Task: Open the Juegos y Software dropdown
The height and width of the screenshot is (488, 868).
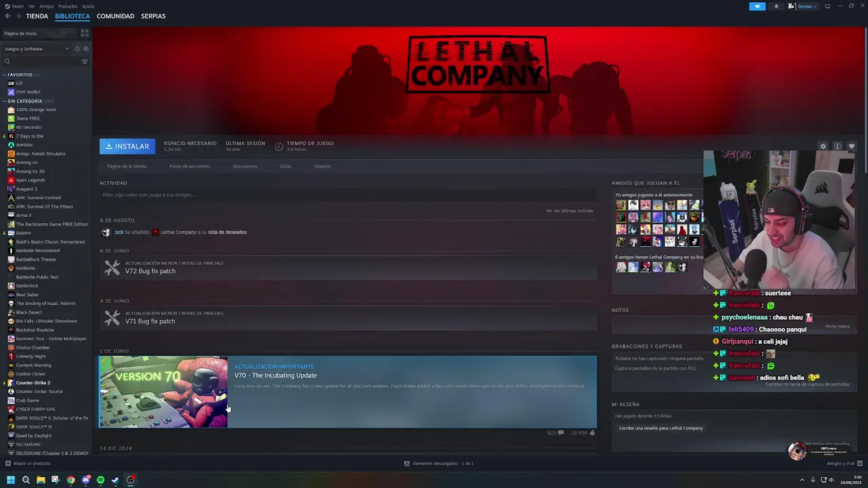Action: 37,49
